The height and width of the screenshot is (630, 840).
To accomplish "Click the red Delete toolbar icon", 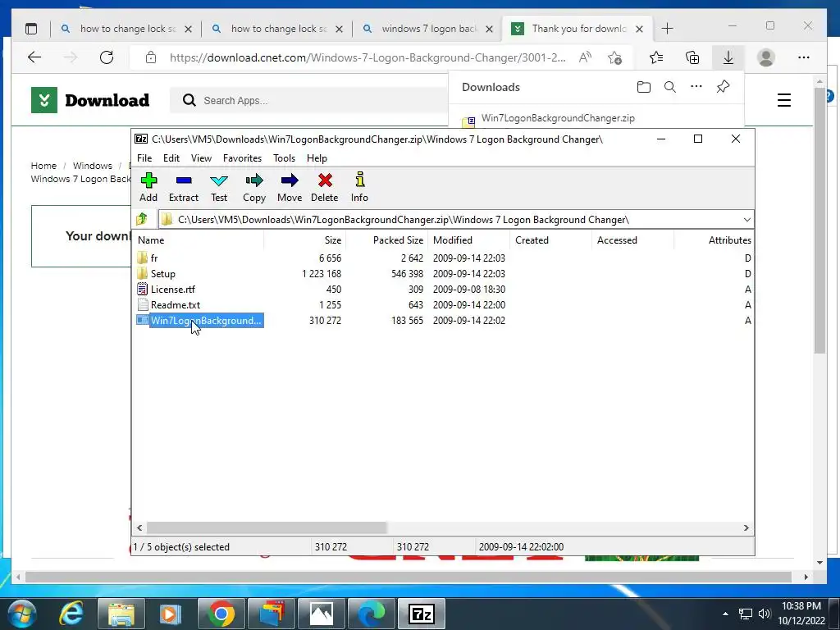I will (x=325, y=187).
